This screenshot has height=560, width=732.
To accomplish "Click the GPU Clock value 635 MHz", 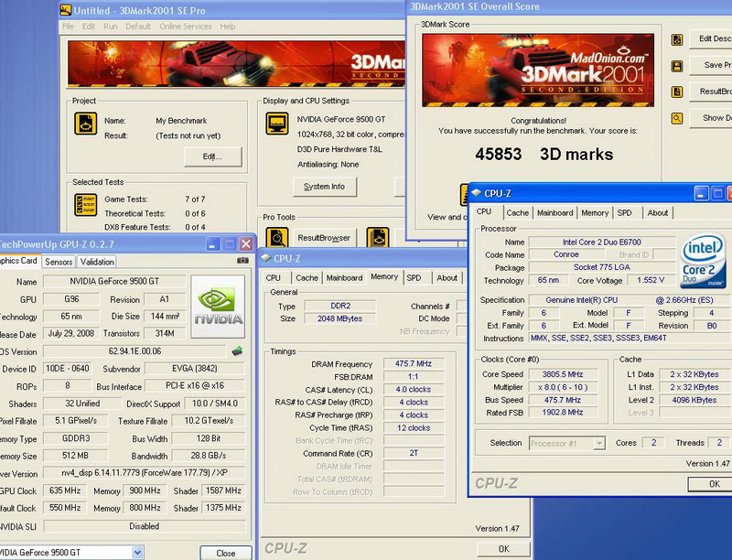I will point(65,490).
